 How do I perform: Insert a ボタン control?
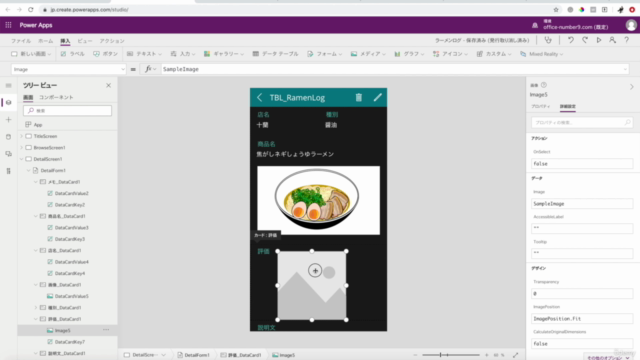105,54
